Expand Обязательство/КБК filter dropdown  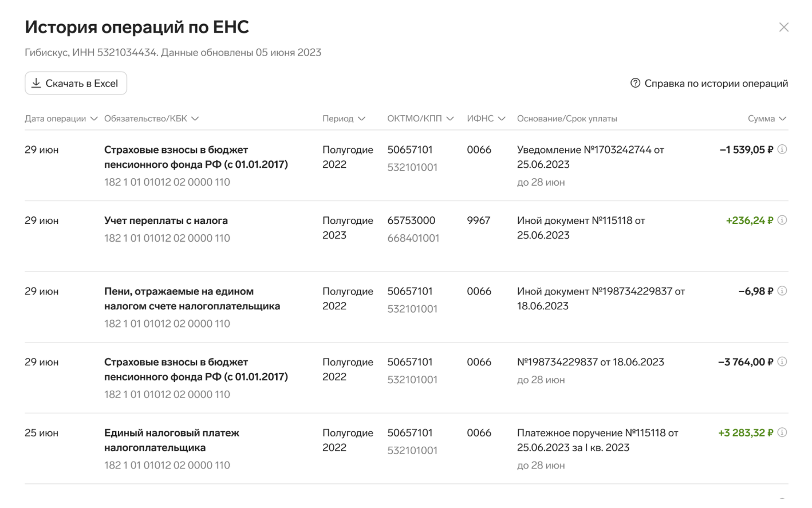pyautogui.click(x=152, y=119)
